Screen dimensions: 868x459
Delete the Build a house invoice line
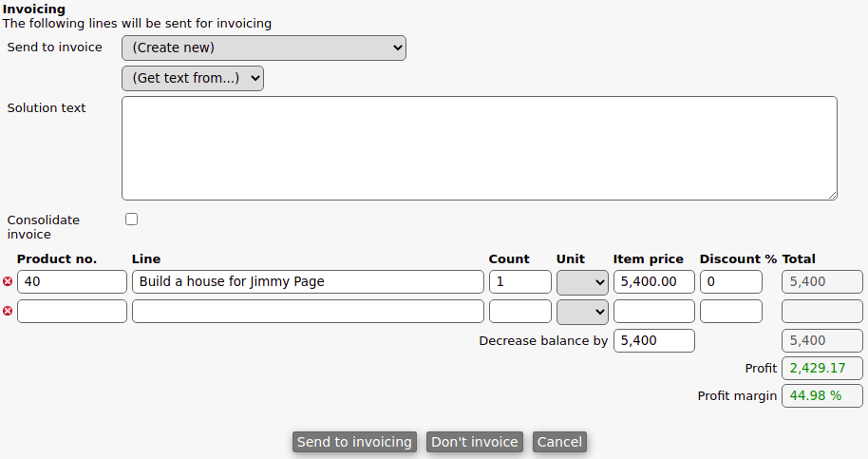pos(9,281)
